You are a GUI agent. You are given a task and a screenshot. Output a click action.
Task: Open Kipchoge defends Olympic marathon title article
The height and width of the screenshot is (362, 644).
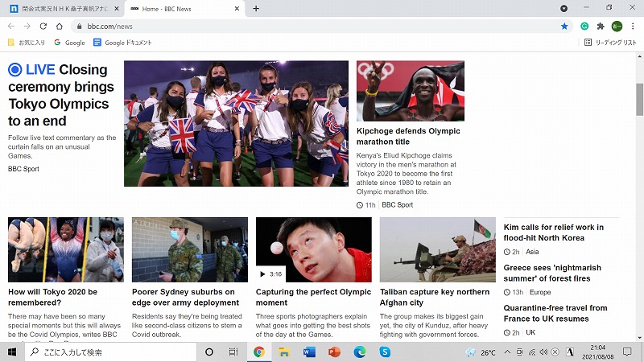pyautogui.click(x=408, y=136)
